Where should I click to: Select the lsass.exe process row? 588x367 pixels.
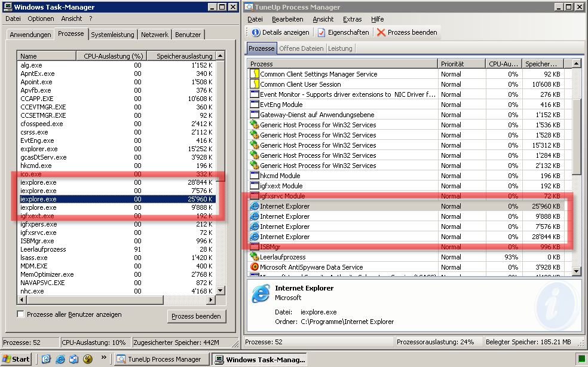coord(117,258)
